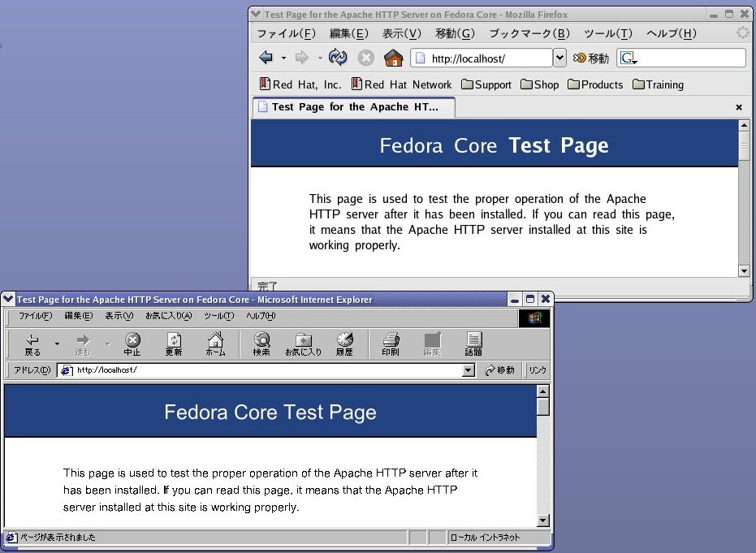
Task: Open Firefox search engine G icon
Action: pos(629,58)
